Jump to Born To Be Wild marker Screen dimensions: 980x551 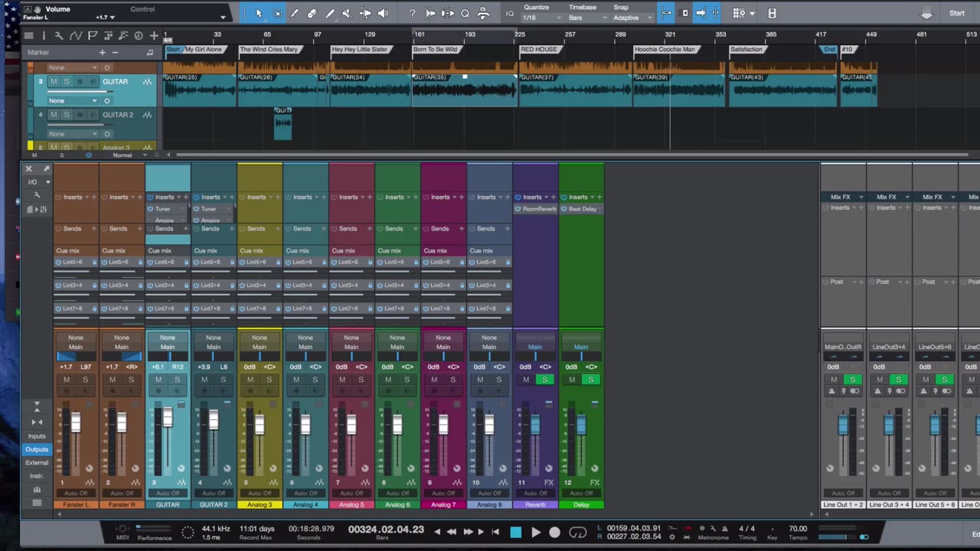click(435, 50)
